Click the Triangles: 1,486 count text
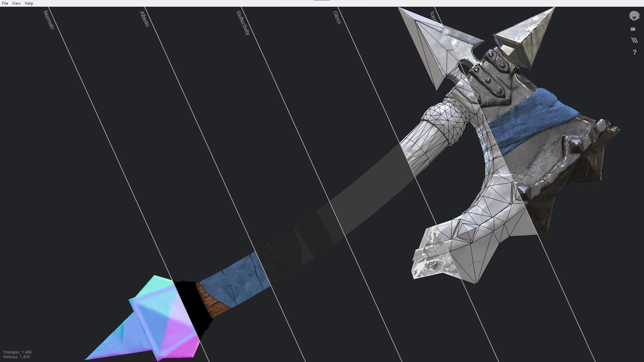The height and width of the screenshot is (362, 644). coord(17,352)
